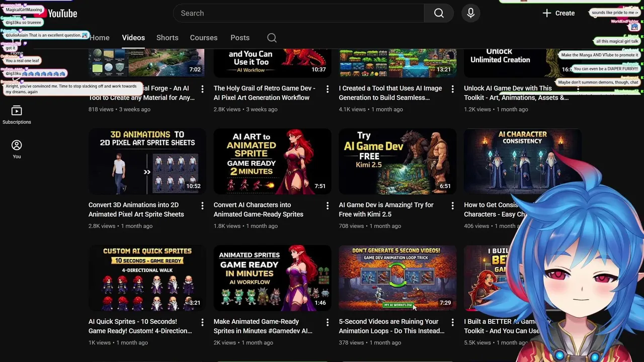The height and width of the screenshot is (362, 644).
Task: Open options menu for Convert AI Characters video
Action: tap(327, 206)
